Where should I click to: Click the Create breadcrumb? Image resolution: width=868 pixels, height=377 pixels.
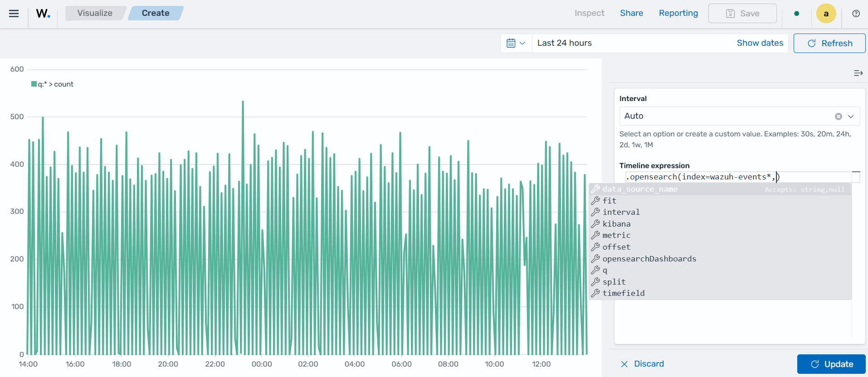tap(156, 13)
